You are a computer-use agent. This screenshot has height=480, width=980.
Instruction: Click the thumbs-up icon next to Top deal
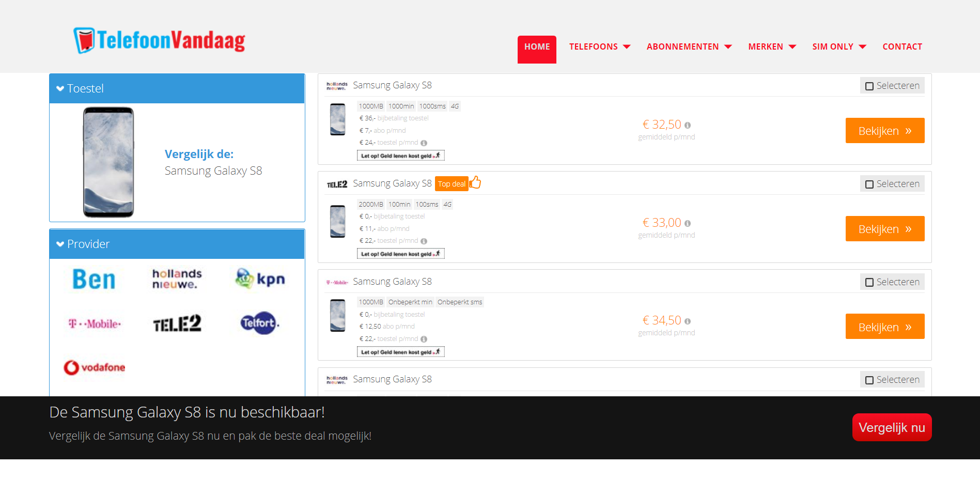click(475, 182)
